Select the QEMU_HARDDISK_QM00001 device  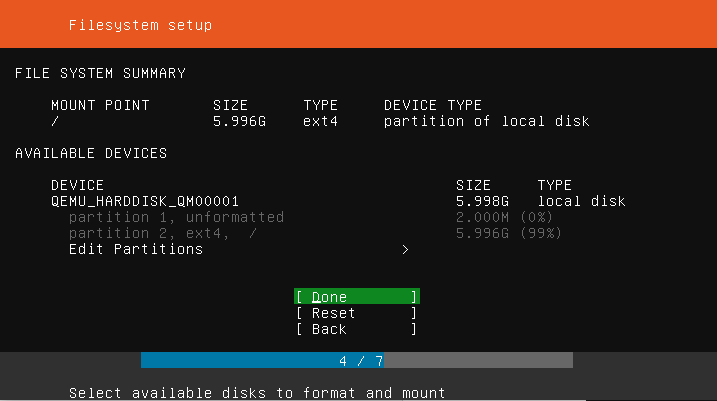point(145,201)
